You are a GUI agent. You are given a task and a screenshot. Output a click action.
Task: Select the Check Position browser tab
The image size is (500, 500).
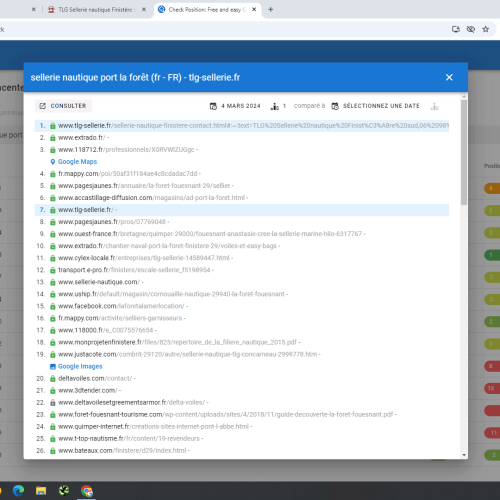(207, 10)
